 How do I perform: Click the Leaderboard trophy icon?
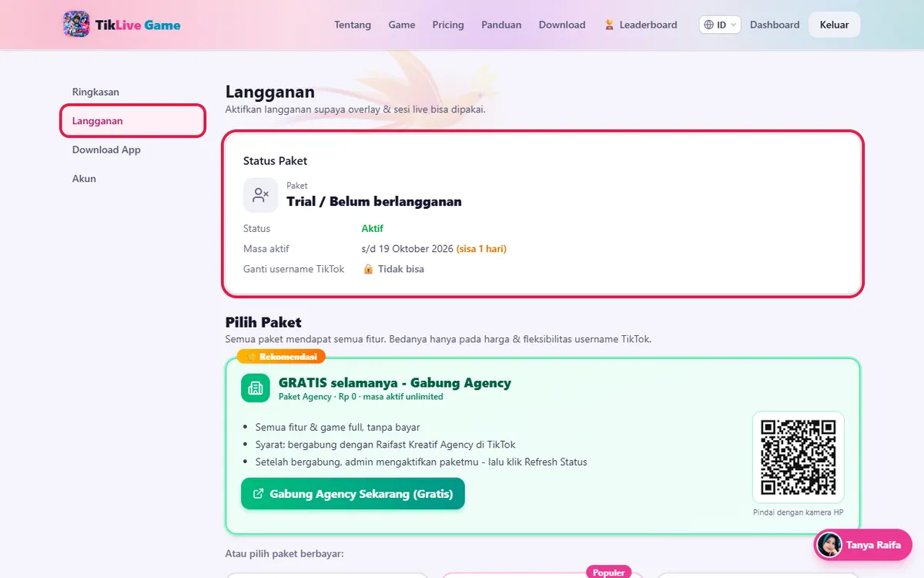click(x=609, y=25)
